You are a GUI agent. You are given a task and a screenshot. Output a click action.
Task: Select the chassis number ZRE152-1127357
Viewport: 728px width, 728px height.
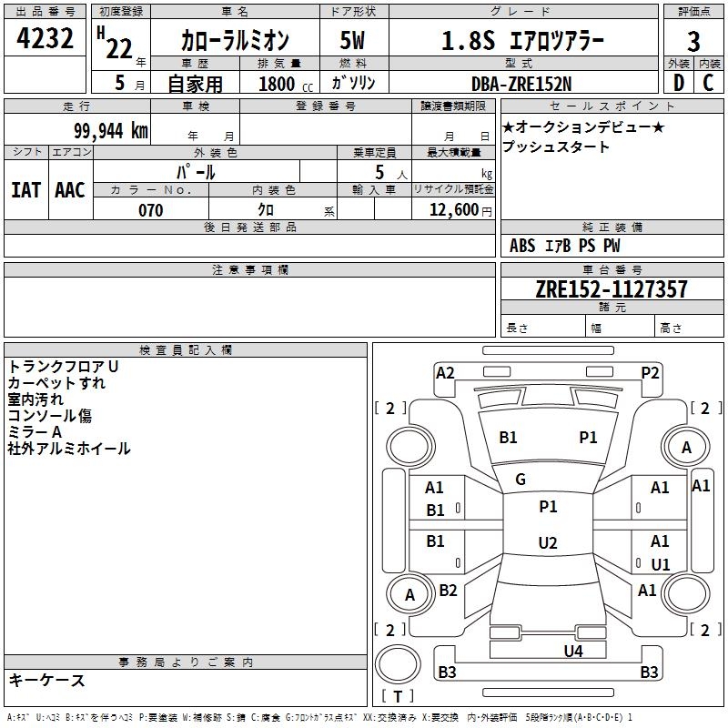pyautogui.click(x=612, y=288)
